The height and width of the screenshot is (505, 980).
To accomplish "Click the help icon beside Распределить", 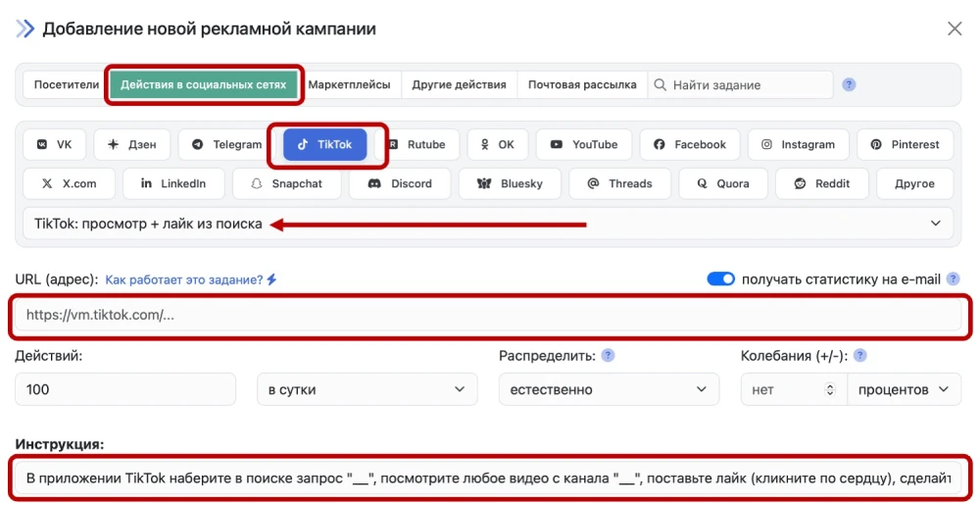I will pos(608,355).
